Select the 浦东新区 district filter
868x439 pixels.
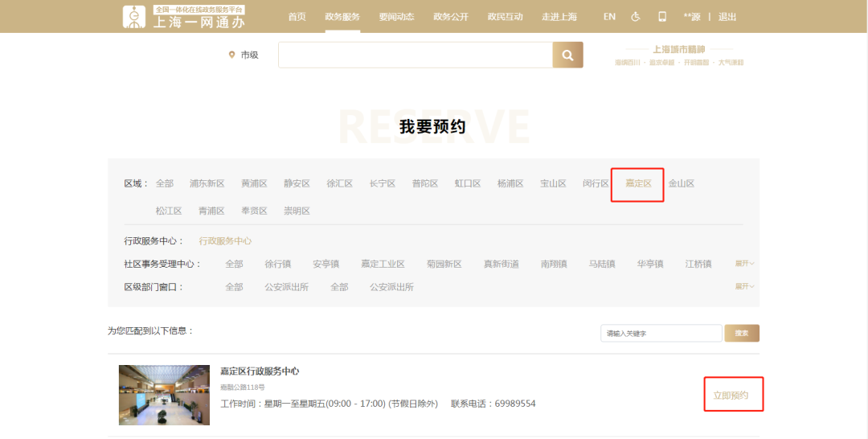pyautogui.click(x=207, y=183)
